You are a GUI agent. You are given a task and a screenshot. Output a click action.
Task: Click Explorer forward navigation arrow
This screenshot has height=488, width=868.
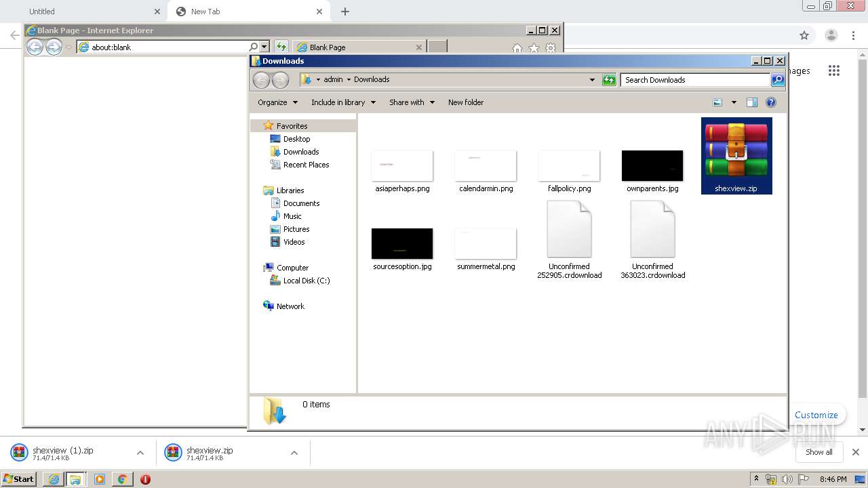(280, 80)
